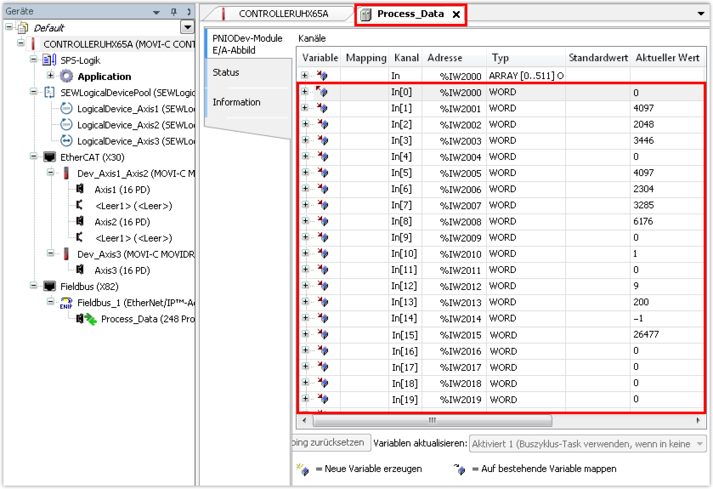Open the Status side tab
713x489 pixels.
[x=226, y=73]
